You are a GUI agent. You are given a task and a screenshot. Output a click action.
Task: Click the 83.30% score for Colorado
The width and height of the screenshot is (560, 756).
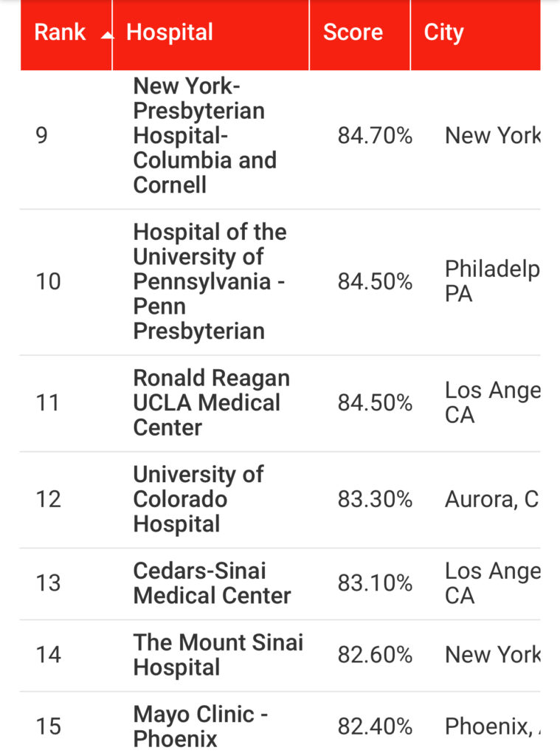click(x=375, y=499)
